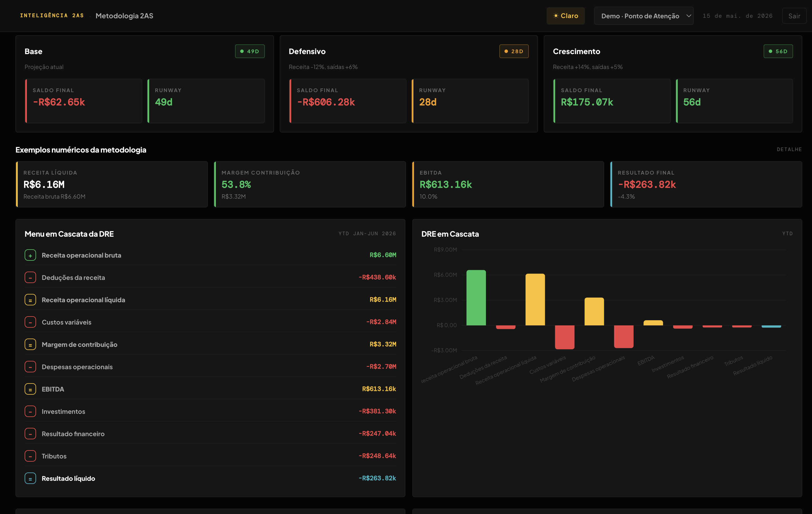Expand the Investimentos row in DRE menu
Viewport: 812px width, 514px height.
pyautogui.click(x=210, y=411)
